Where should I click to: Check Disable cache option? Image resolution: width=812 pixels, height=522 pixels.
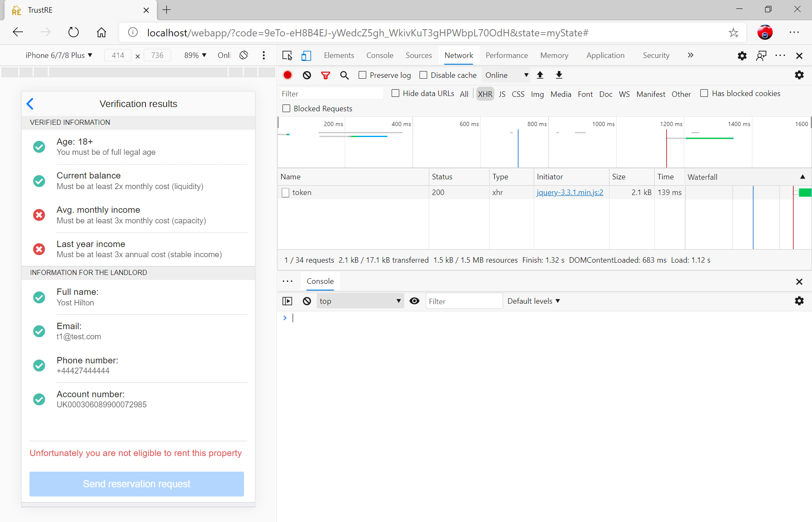point(423,75)
